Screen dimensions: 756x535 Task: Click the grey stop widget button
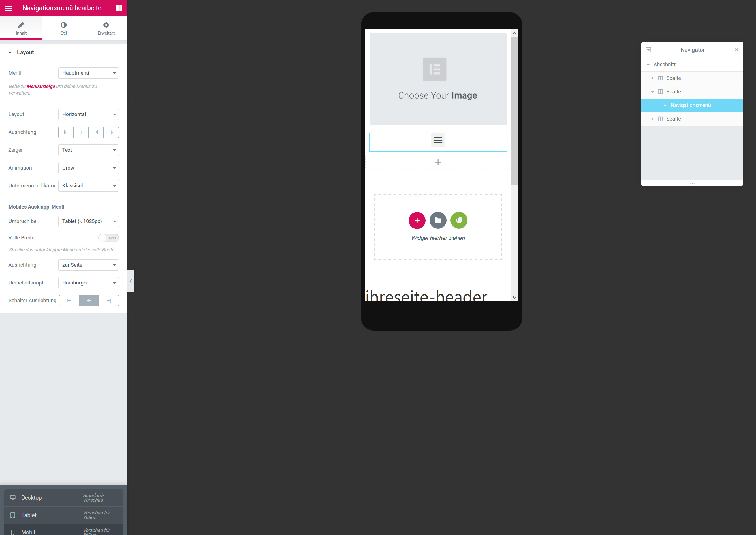pyautogui.click(x=438, y=220)
